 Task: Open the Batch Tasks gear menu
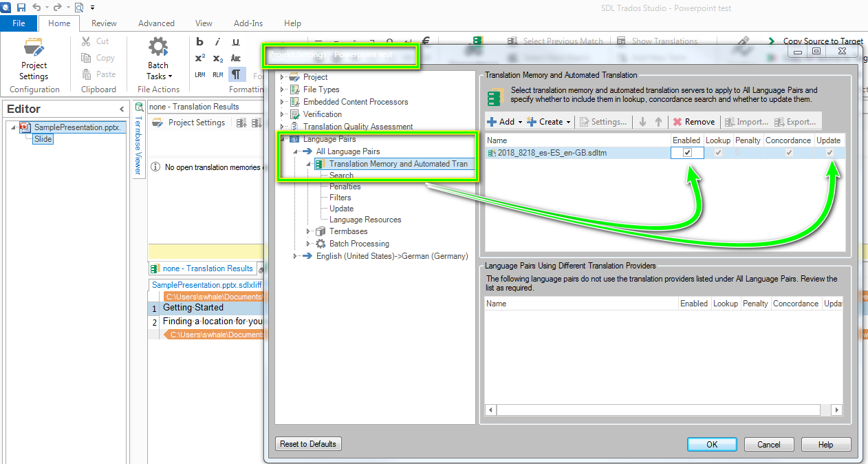point(159,59)
